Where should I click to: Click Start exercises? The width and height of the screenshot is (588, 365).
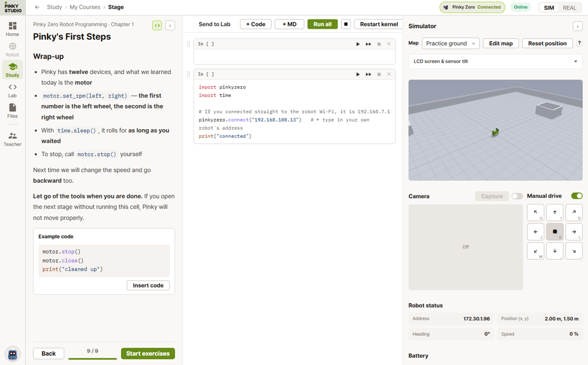coord(148,354)
